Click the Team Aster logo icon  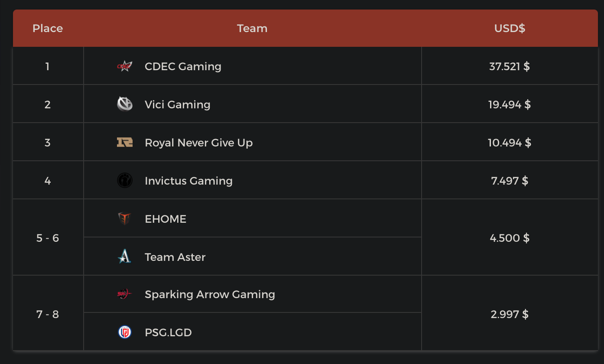point(125,257)
